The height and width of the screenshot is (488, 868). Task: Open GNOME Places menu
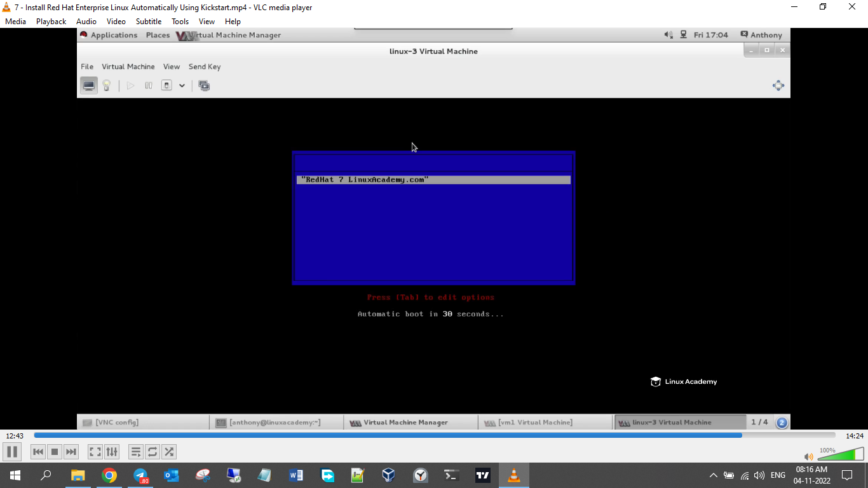click(158, 35)
